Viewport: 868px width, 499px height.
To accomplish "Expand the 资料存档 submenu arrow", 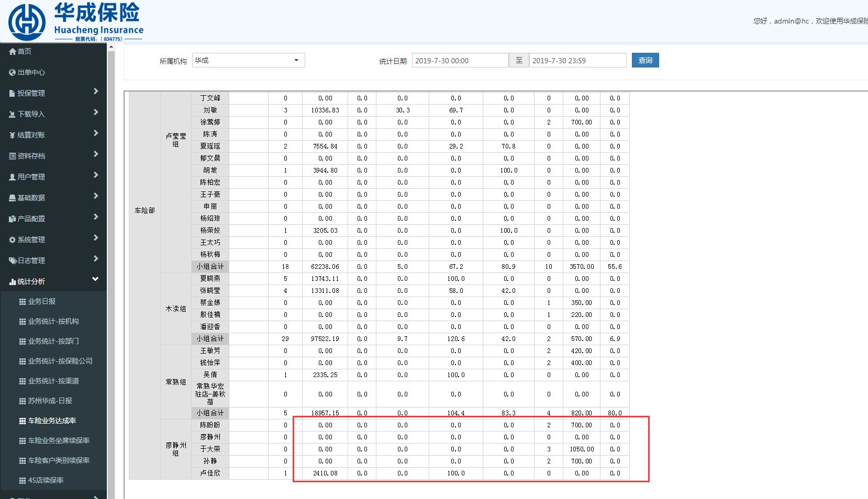I will tap(96, 154).
